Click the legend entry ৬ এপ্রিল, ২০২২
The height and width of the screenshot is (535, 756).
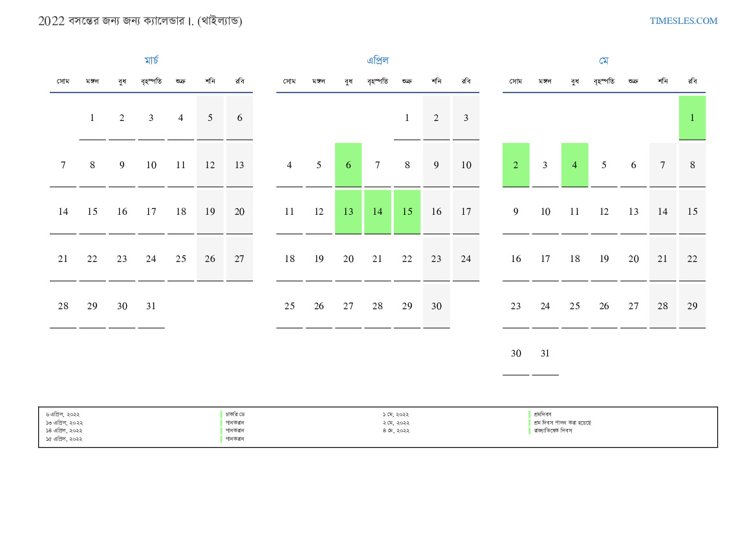click(x=63, y=415)
